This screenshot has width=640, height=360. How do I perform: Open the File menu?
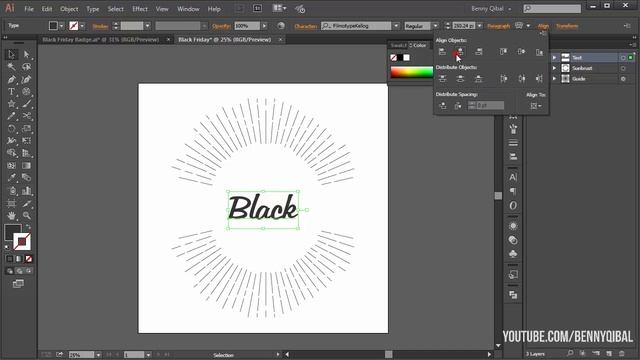pos(29,9)
